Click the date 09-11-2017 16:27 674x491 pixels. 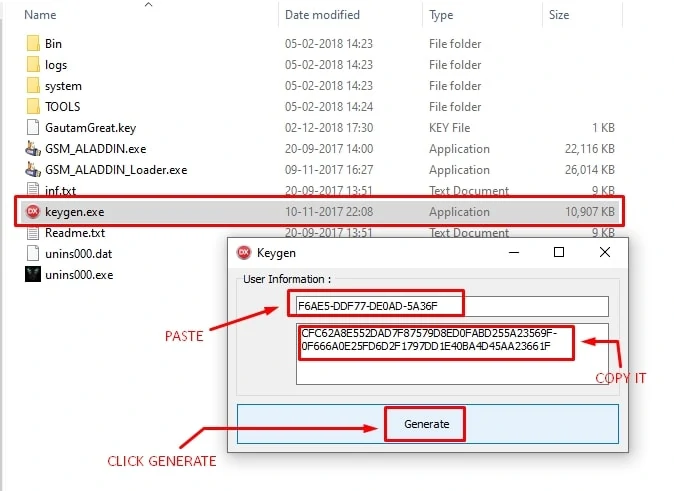coord(329,170)
